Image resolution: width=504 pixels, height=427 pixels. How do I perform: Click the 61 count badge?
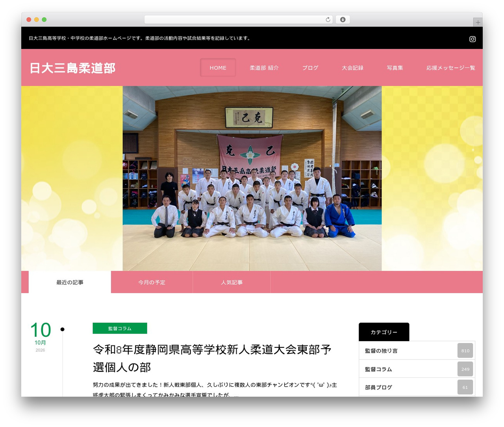pos(465,387)
